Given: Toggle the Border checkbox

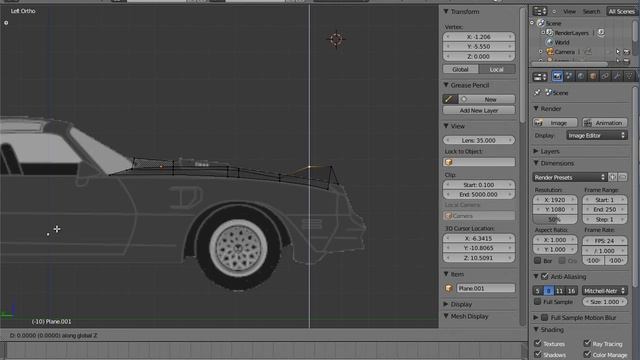Looking at the screenshot, I should click(x=538, y=260).
